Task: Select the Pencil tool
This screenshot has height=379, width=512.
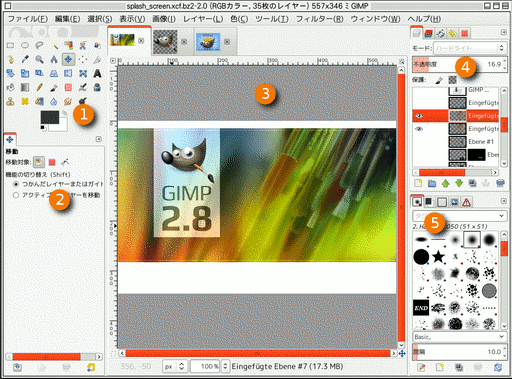Action: [x=39, y=87]
